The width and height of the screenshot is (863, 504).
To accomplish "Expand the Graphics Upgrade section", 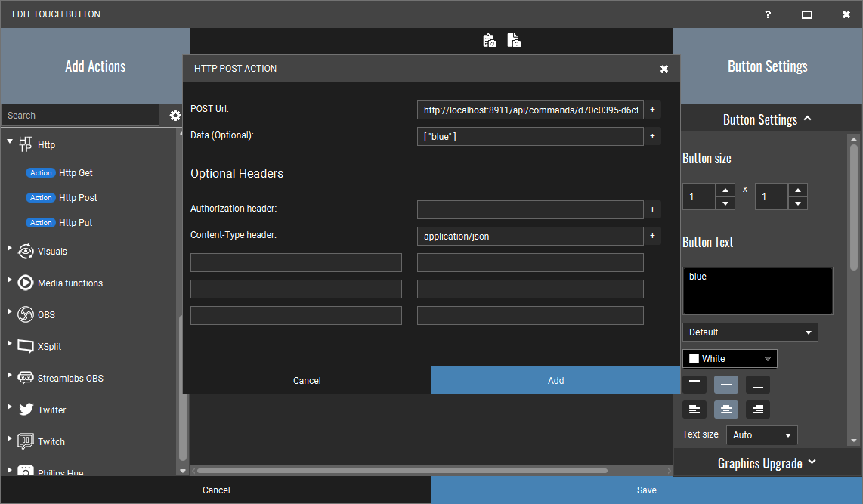I will click(x=766, y=463).
